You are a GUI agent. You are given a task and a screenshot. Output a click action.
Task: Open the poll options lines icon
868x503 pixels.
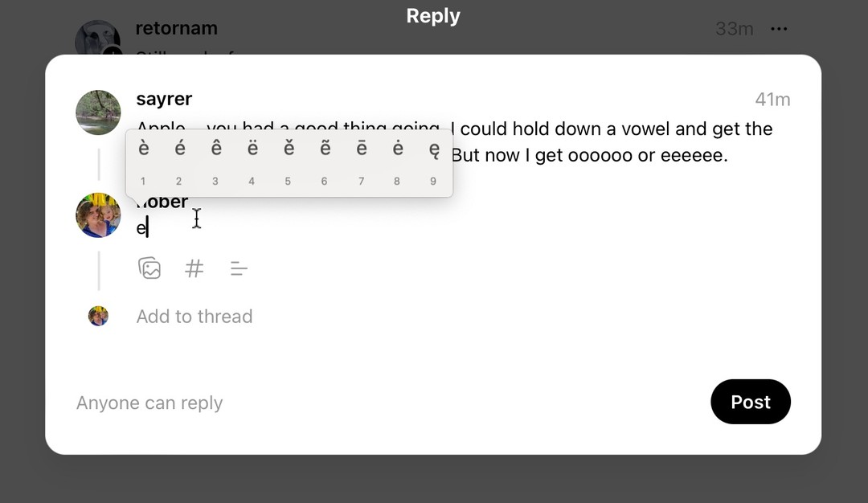coord(239,268)
